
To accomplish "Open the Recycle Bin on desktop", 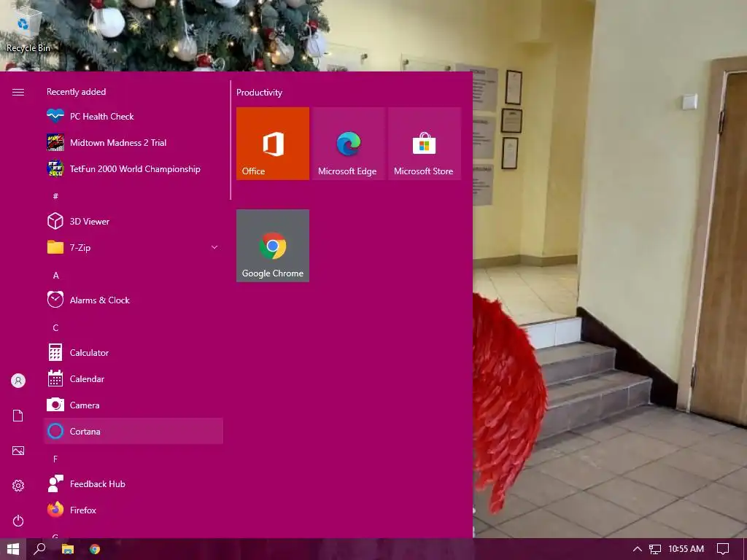I will [x=28, y=29].
